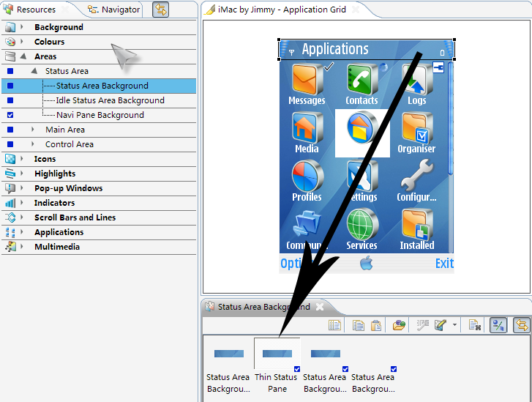Image resolution: width=532 pixels, height=402 pixels.
Task: Close the Status Area Background tab
Action: click(320, 307)
